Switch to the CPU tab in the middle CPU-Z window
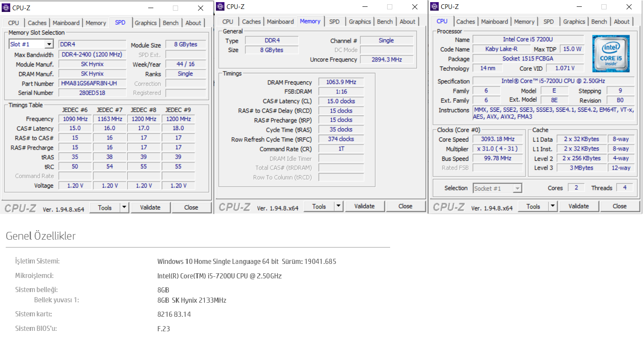The image size is (644, 353). coord(228,22)
